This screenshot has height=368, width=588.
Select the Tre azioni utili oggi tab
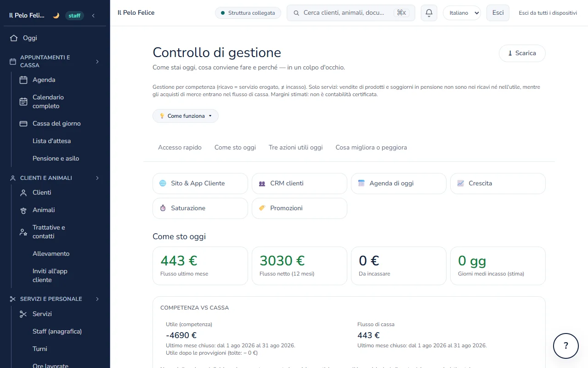coord(296,148)
